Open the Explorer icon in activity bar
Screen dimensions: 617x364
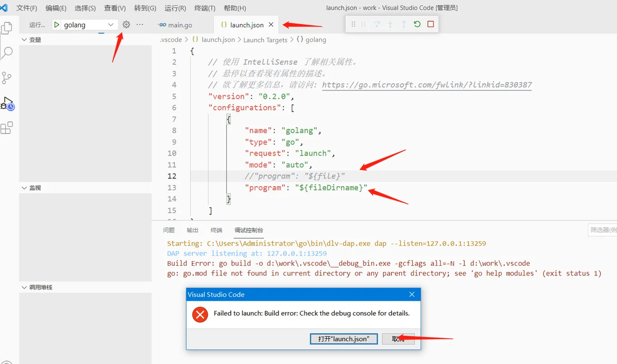pos(7,28)
